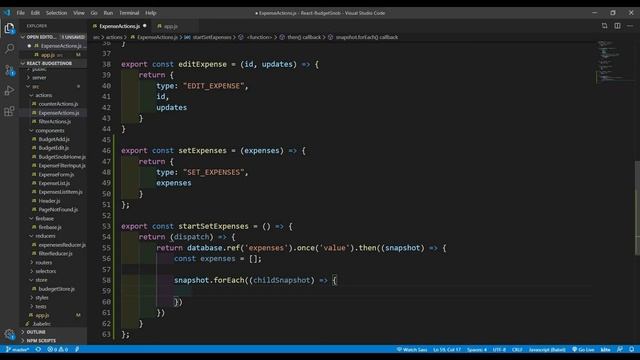
Task: Open the Run menu
Action: click(108, 13)
